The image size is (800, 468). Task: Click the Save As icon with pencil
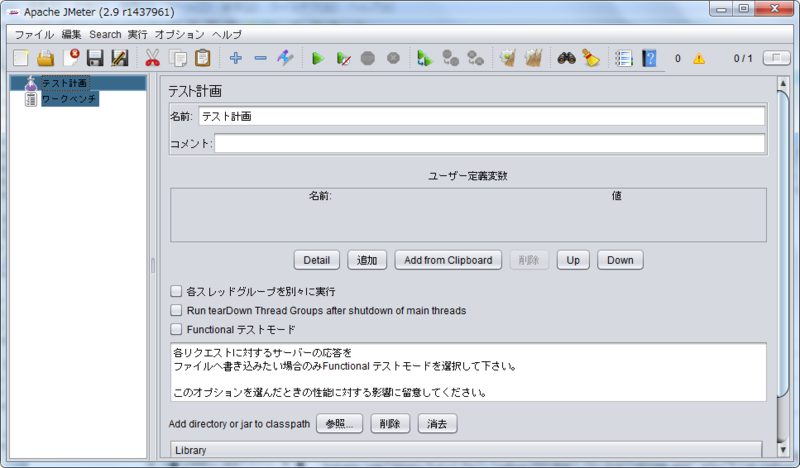point(120,58)
